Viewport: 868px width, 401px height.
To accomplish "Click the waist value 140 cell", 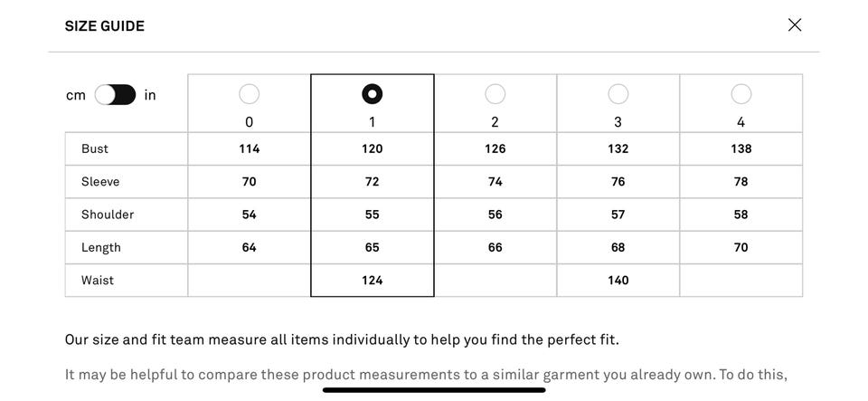I will [618, 281].
